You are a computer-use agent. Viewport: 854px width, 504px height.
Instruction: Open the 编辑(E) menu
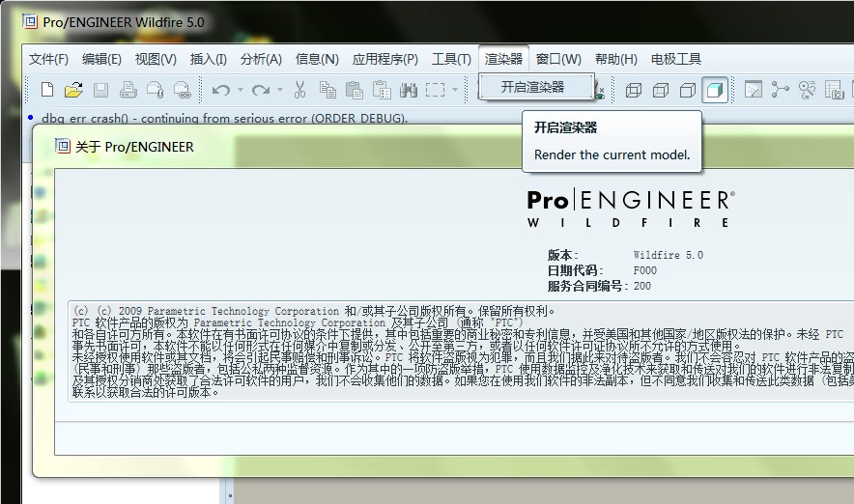click(x=101, y=59)
